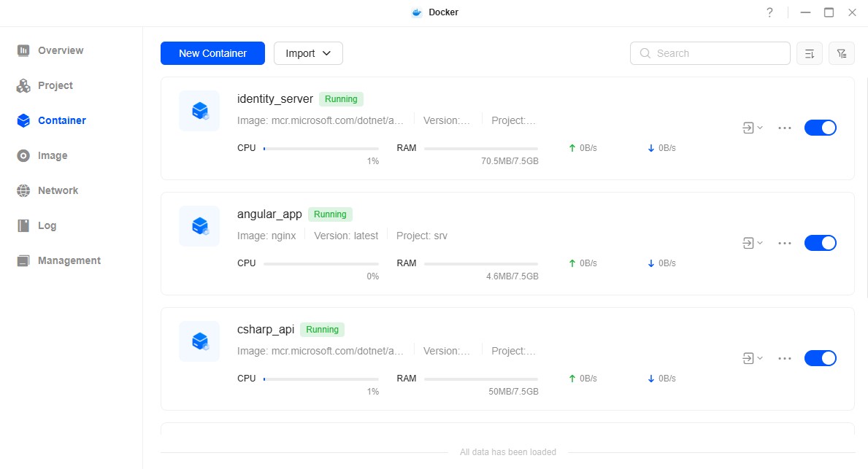
Task: Click Running badge of csharp_api
Action: (x=322, y=330)
